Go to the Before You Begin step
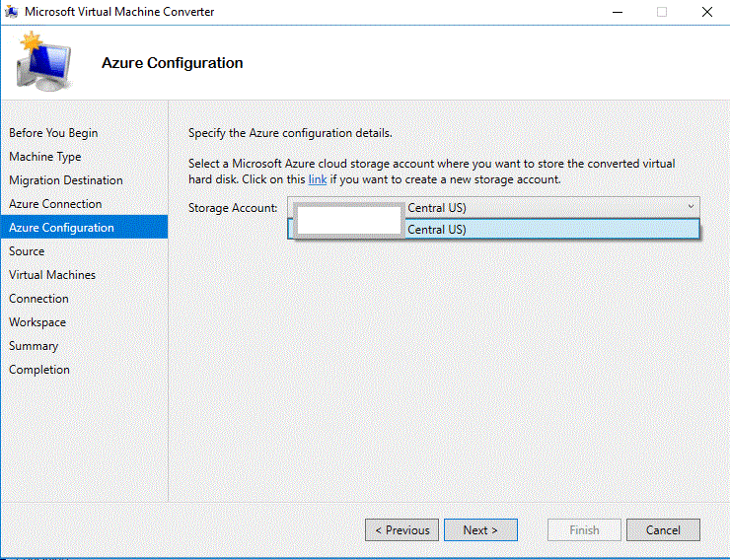This screenshot has height=560, width=730. (x=53, y=133)
